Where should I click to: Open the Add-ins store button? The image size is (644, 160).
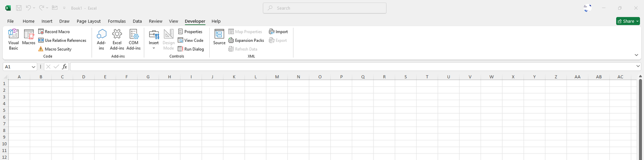point(101,39)
